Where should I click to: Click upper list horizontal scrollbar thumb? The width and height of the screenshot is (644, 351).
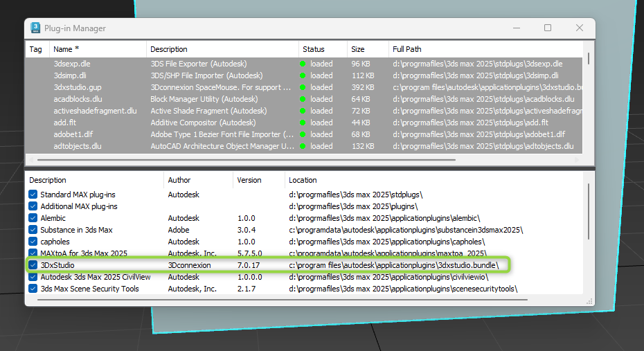pos(247,160)
